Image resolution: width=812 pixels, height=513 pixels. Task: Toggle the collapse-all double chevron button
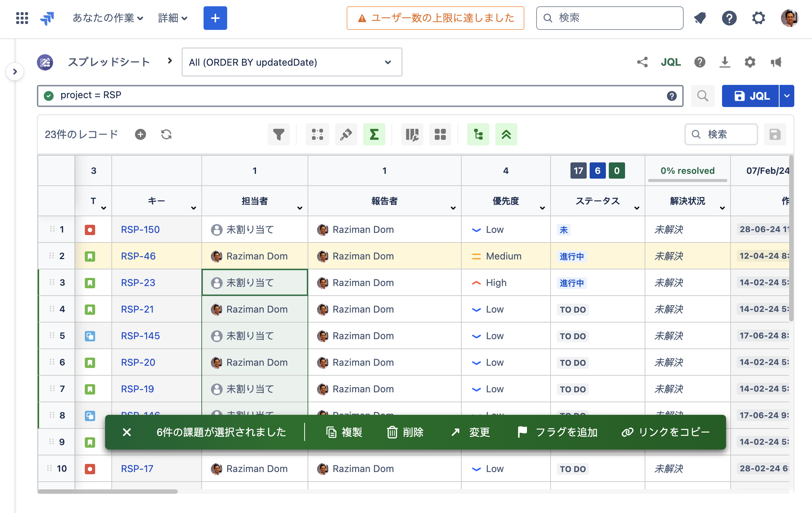pyautogui.click(x=506, y=134)
